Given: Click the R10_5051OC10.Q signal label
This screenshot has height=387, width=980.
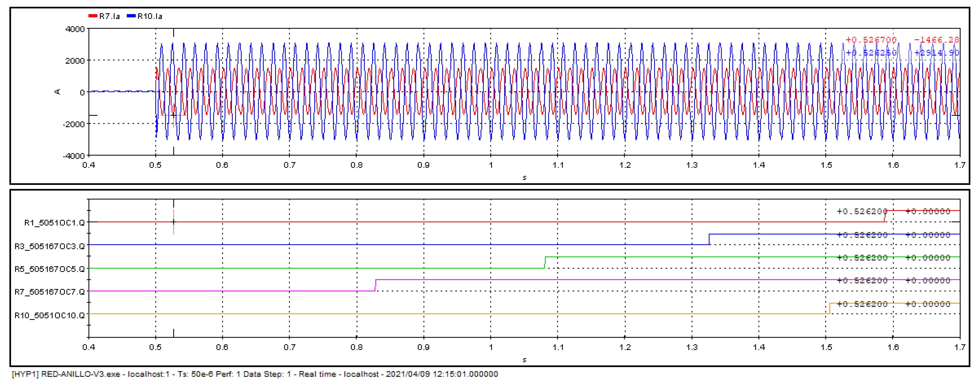Looking at the screenshot, I should tap(49, 315).
